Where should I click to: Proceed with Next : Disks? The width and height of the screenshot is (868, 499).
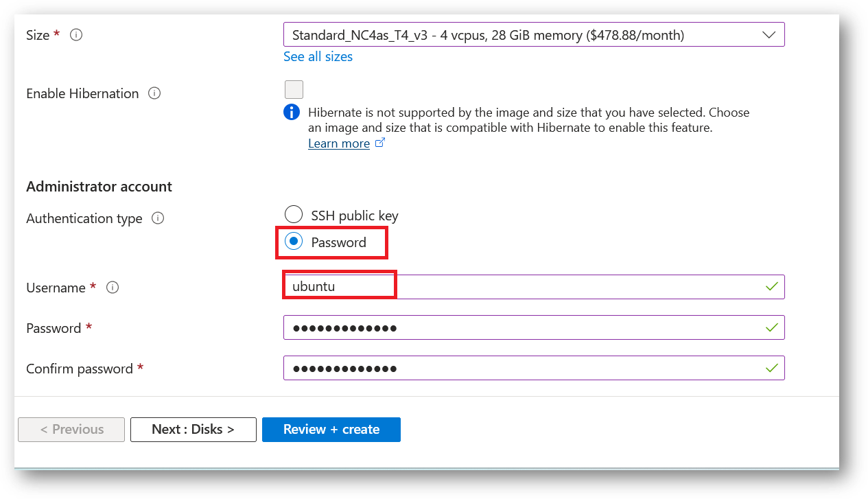click(193, 429)
